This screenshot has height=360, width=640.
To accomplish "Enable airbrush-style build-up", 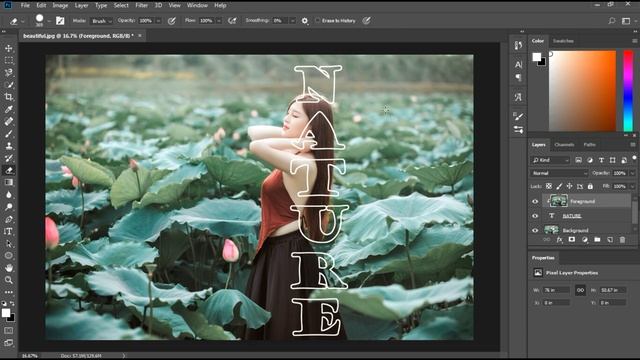I will (232, 21).
